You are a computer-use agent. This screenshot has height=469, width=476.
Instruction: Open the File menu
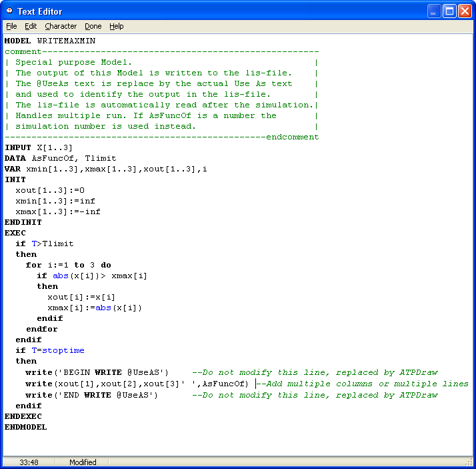pyautogui.click(x=11, y=27)
